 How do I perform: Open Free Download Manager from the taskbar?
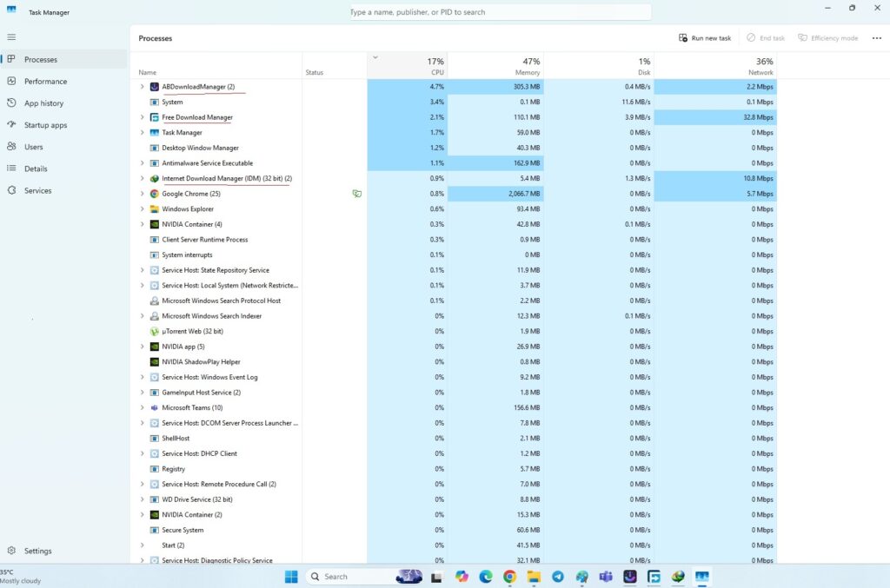click(654, 577)
